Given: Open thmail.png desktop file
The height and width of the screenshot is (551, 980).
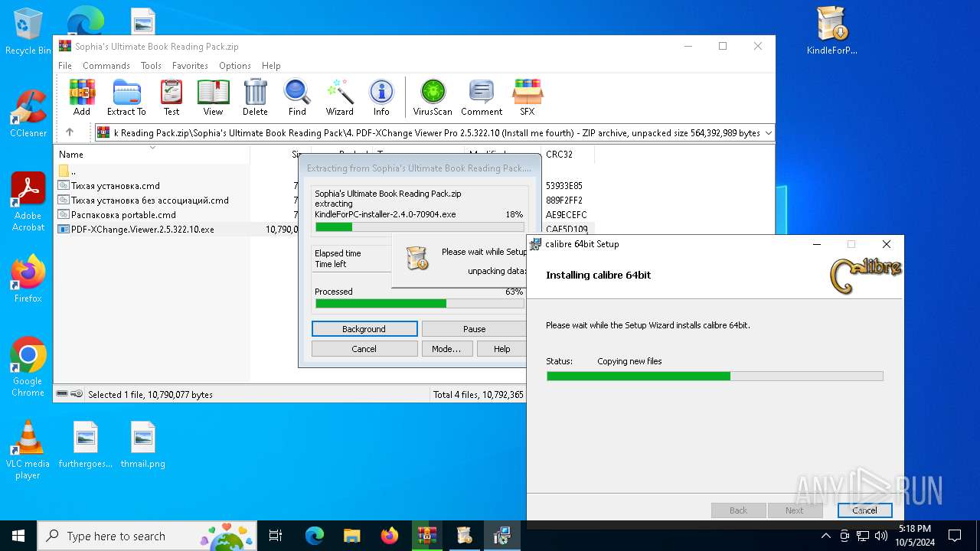Looking at the screenshot, I should pos(143,445).
